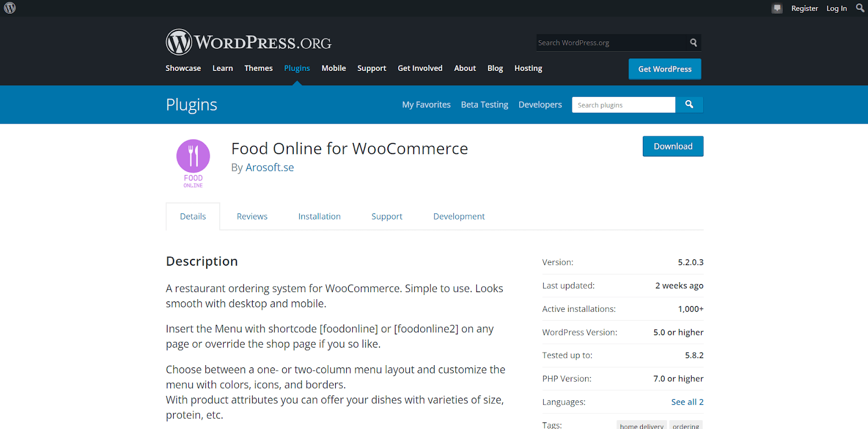
Task: Click the WordPress.org search magnifier icon
Action: 693,42
